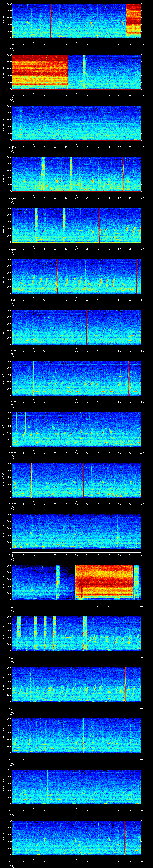Click the 18:00 end time label
Image resolution: width=153 pixels, height=868 pixels.
141,862
